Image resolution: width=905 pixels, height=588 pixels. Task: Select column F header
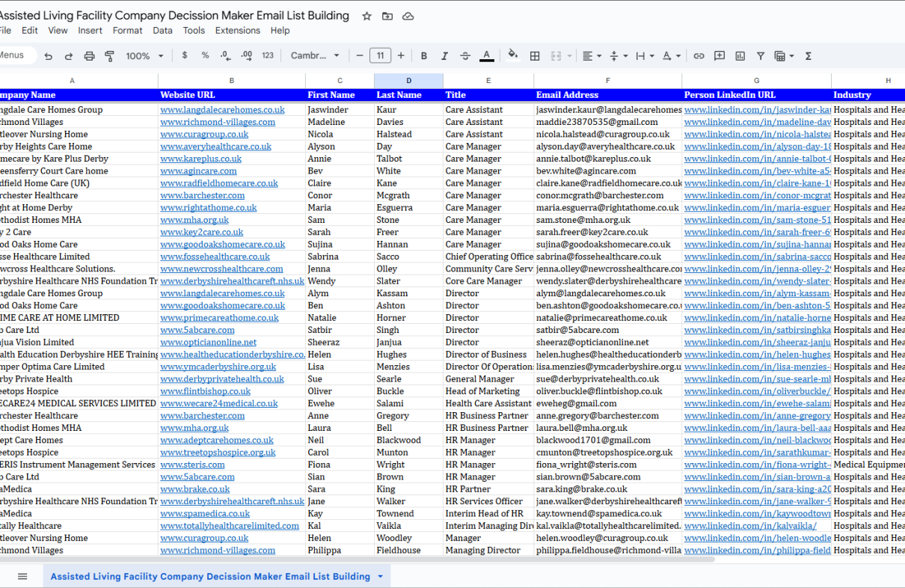point(607,81)
